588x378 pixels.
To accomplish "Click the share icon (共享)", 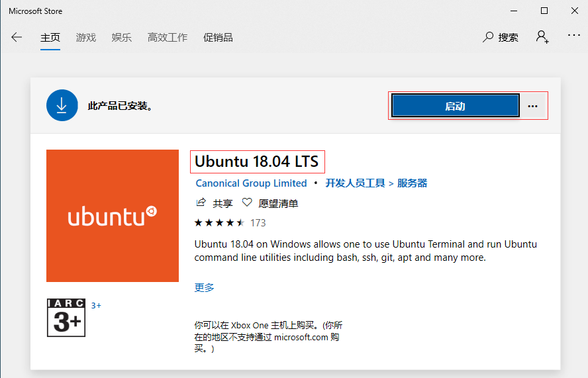I will (201, 203).
